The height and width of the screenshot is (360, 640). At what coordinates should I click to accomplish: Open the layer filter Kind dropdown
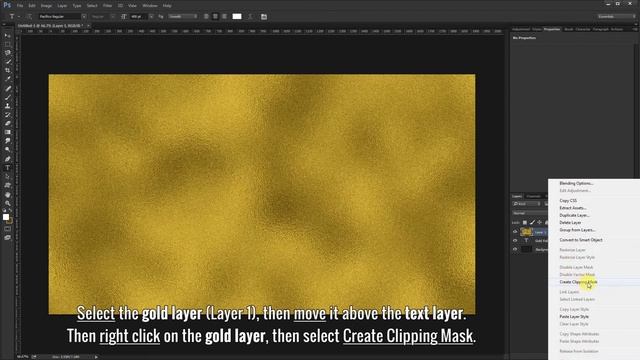point(527,204)
